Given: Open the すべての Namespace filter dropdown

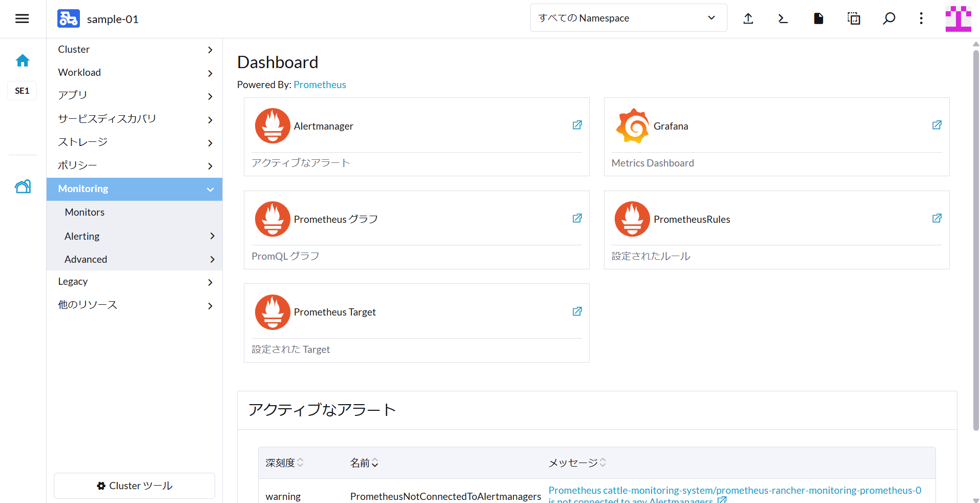Looking at the screenshot, I should pos(629,18).
